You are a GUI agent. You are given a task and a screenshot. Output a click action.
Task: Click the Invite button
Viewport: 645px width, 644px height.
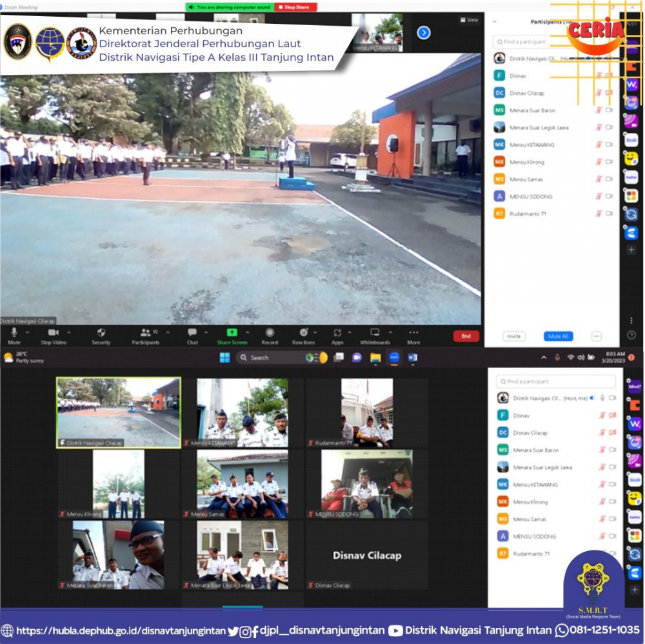(514, 336)
